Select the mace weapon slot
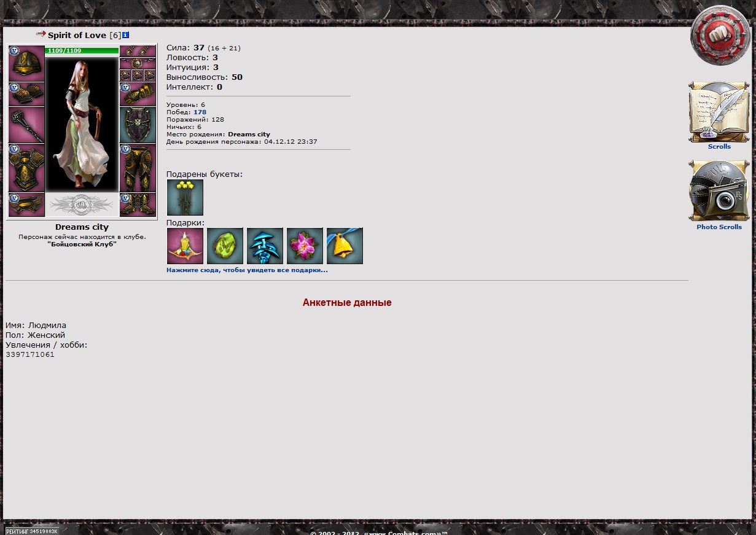Screen dimensions: 756x535 (x=26, y=125)
